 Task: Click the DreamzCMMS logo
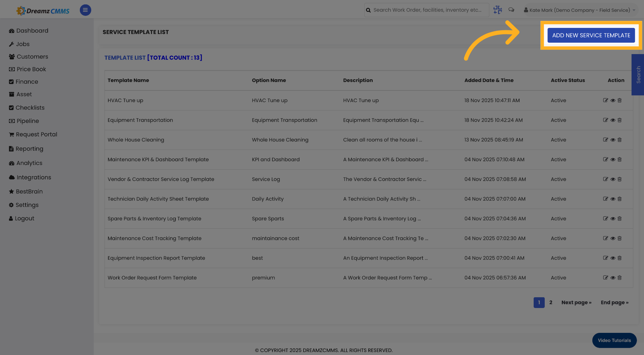[43, 11]
